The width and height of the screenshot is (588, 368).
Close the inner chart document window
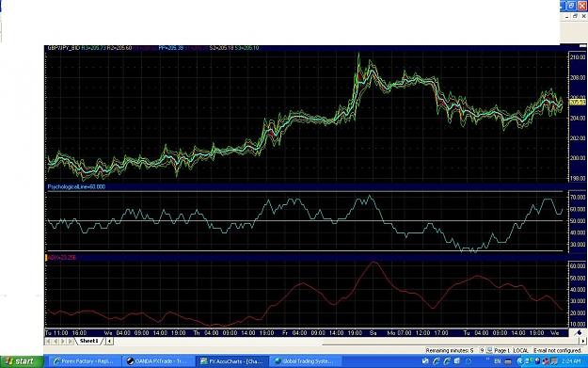[x=584, y=17]
